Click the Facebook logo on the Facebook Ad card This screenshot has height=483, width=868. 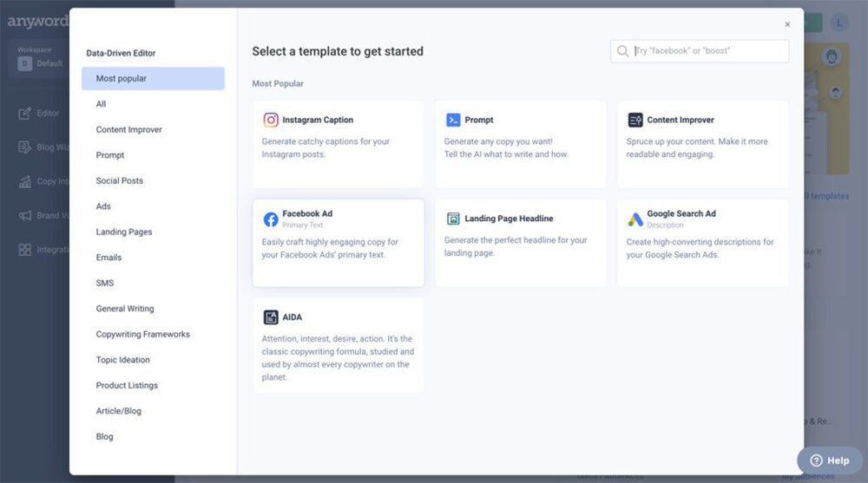(271, 219)
